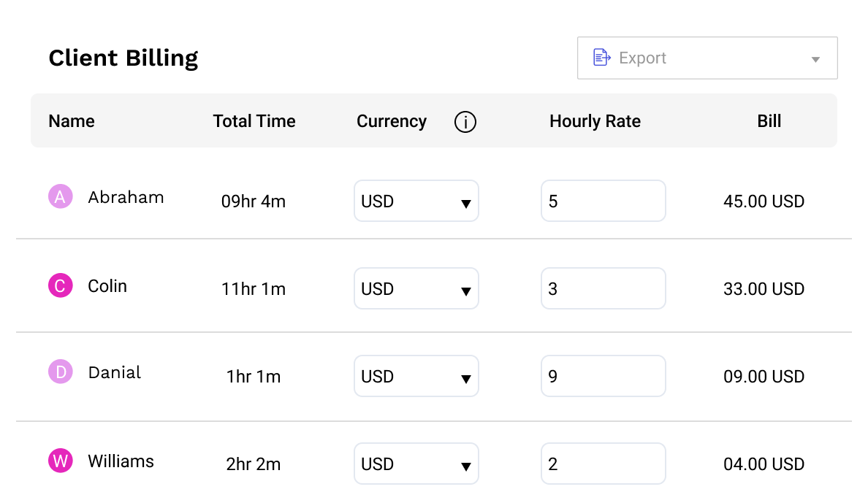
Task: Click the Client Billing heading
Action: 123,58
